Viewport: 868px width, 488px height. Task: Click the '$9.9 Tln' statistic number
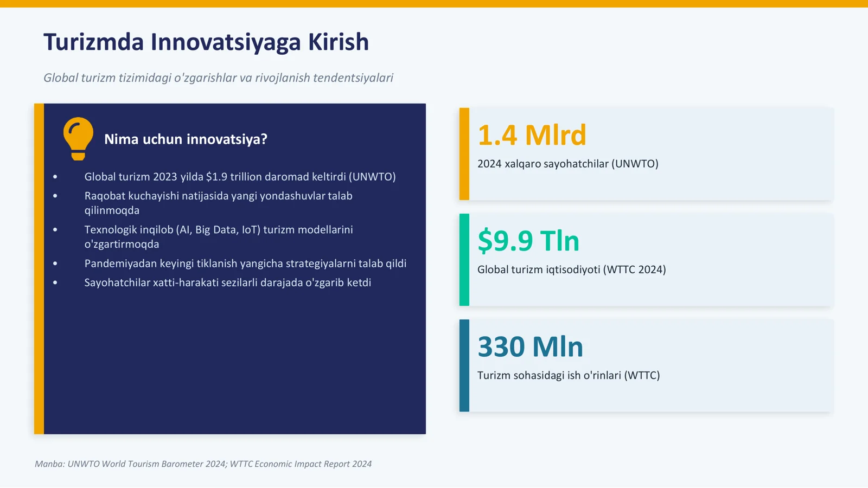[528, 241]
